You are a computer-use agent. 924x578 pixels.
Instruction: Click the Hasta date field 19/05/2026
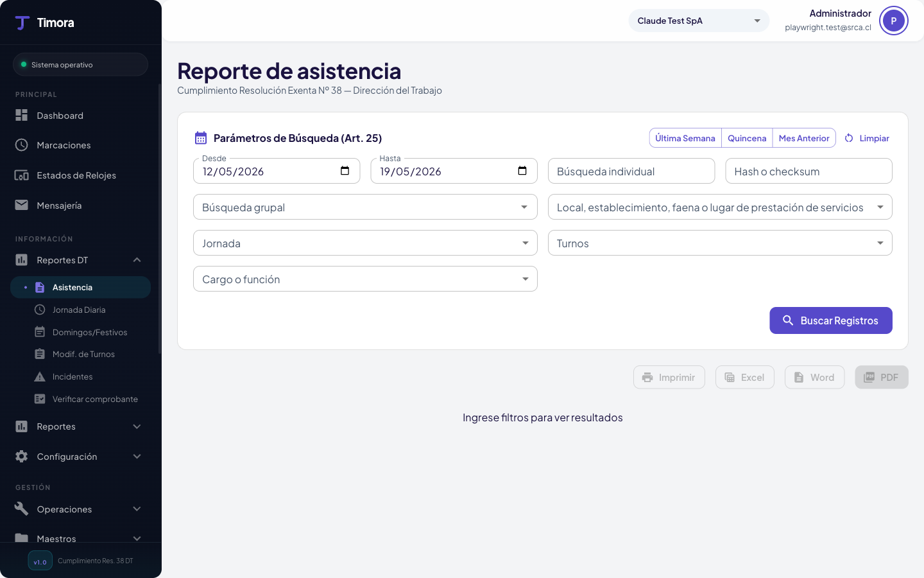[x=454, y=171]
